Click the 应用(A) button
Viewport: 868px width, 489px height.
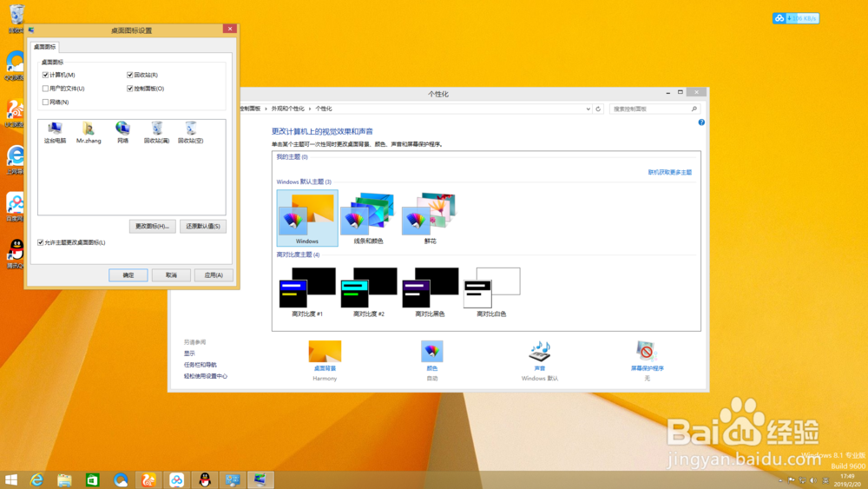click(x=214, y=275)
